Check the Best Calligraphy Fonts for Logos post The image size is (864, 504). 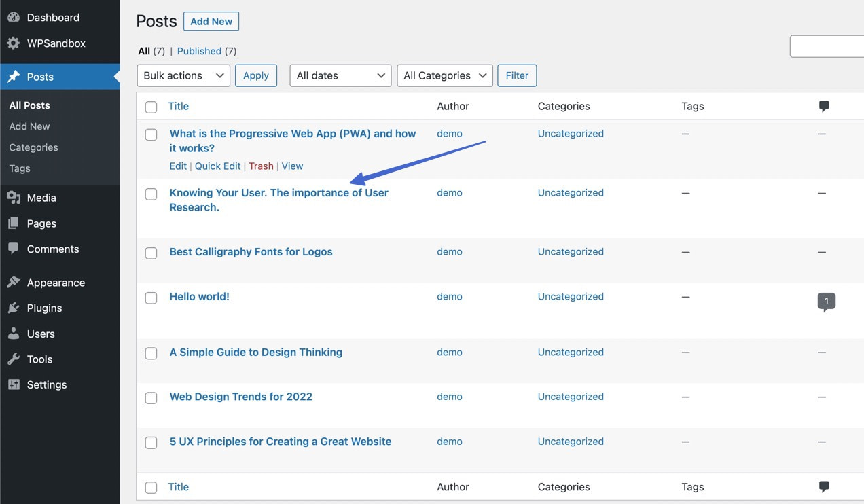[x=151, y=253]
